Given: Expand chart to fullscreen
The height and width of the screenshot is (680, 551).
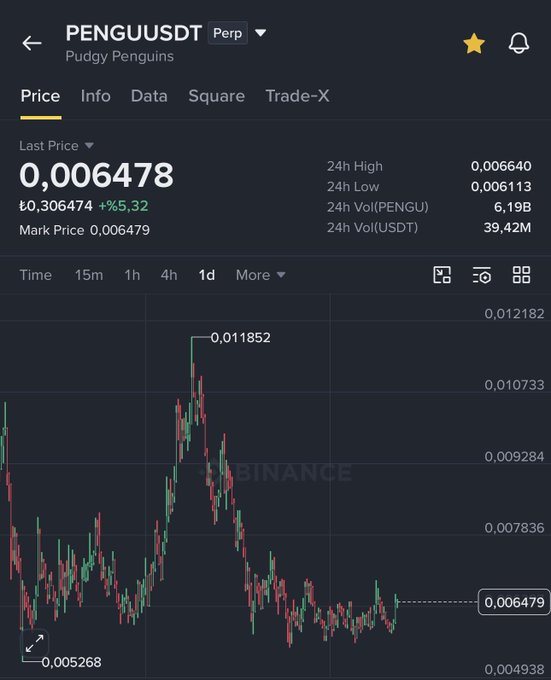Looking at the screenshot, I should (34, 644).
